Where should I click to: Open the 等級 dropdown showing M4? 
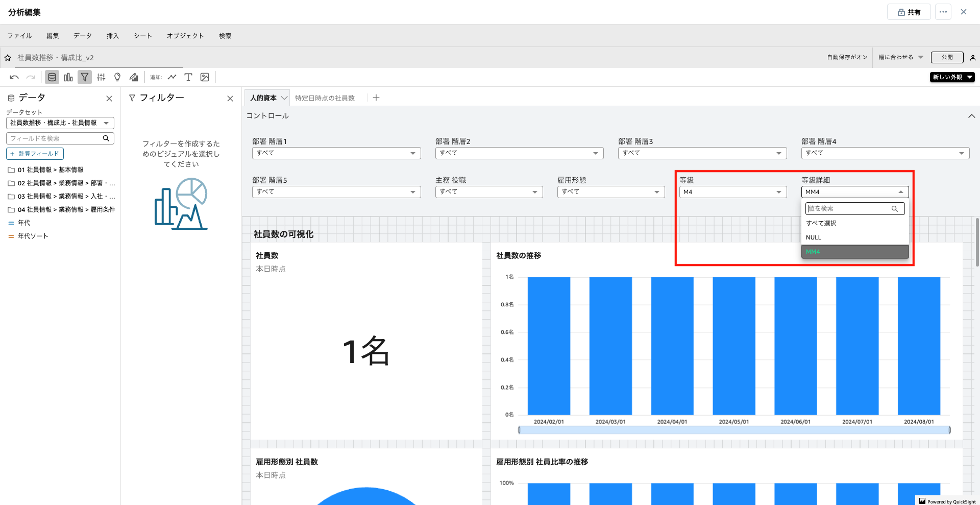[x=732, y=192]
